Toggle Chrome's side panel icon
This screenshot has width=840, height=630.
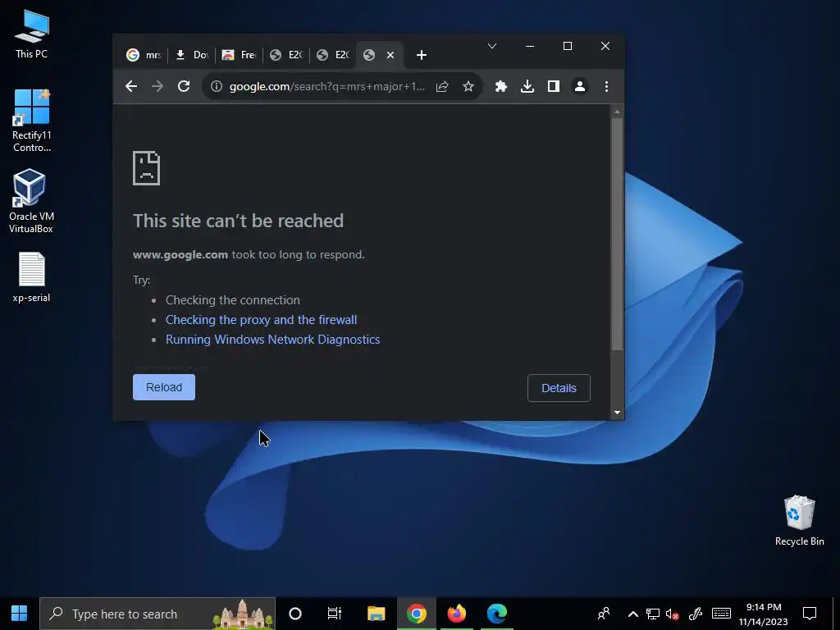point(554,86)
